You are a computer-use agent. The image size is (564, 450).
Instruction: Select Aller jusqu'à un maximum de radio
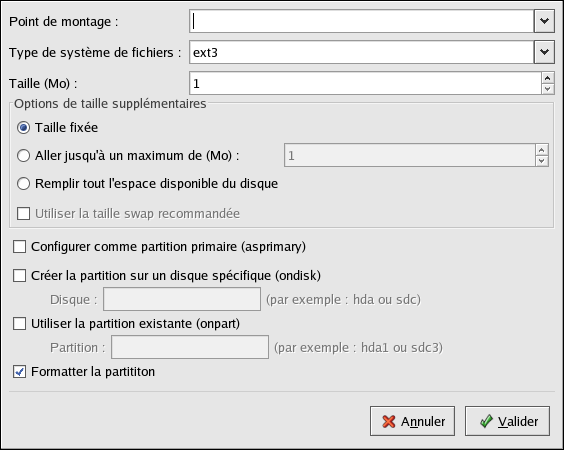tap(23, 155)
